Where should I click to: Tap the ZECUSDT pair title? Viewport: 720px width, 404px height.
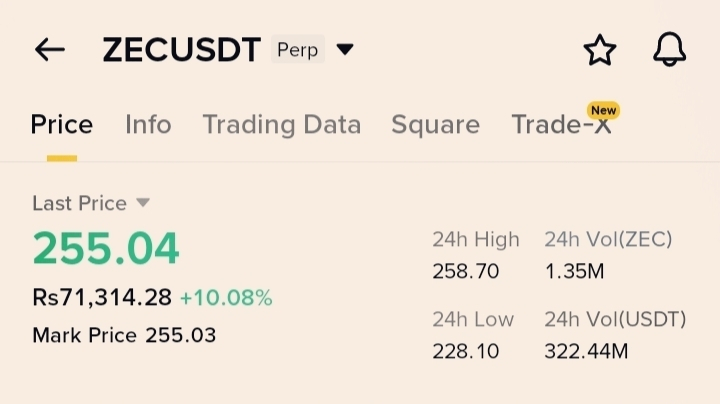[x=181, y=50]
